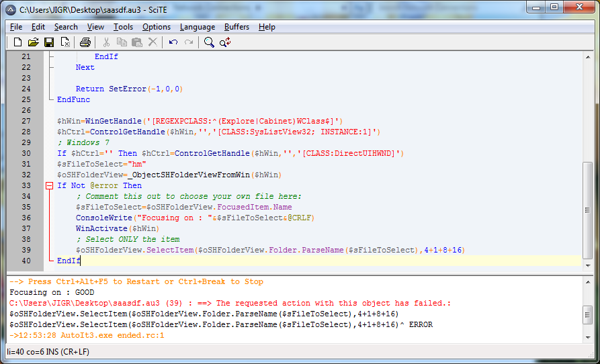Click the Open file folder icon
Screen dimensions: 600x364
tap(34, 42)
